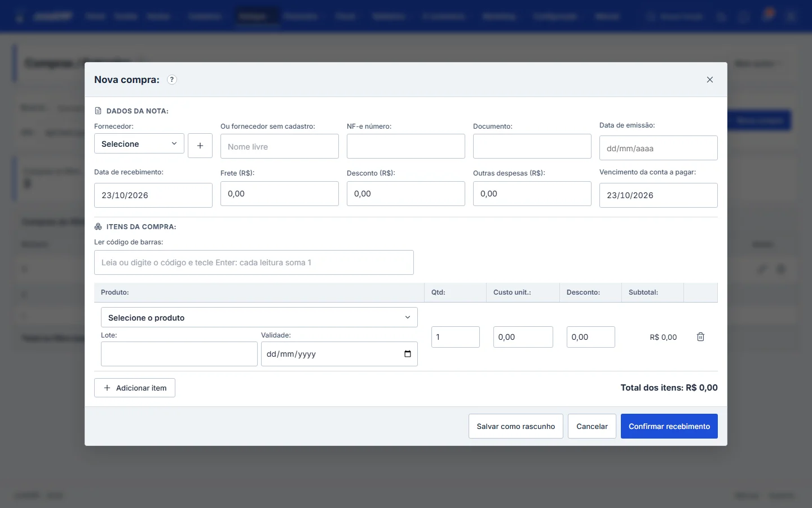Confirm the purchase with Confirmar recebimento
The width and height of the screenshot is (812, 508).
pos(669,426)
